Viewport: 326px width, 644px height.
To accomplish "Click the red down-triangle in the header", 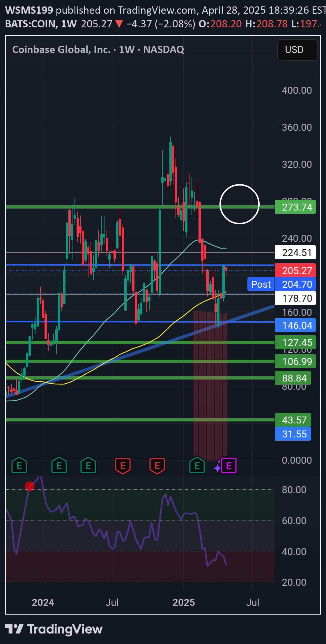I will coord(119,24).
